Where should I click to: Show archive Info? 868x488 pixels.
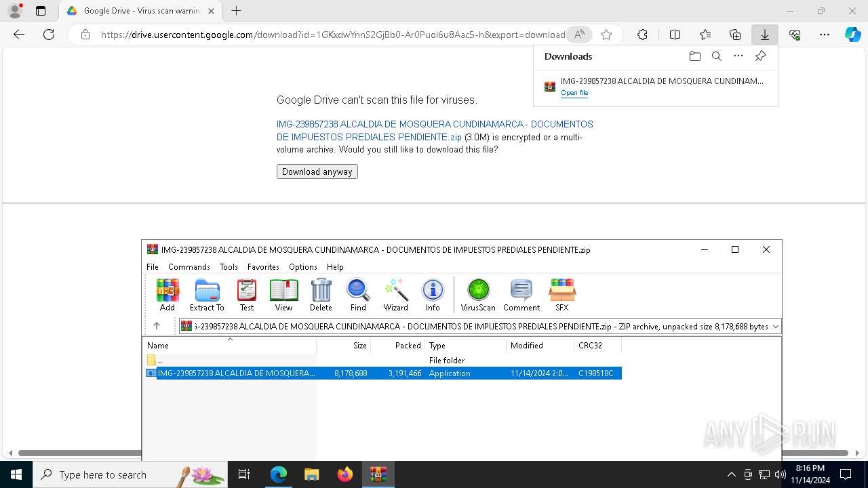tap(433, 295)
